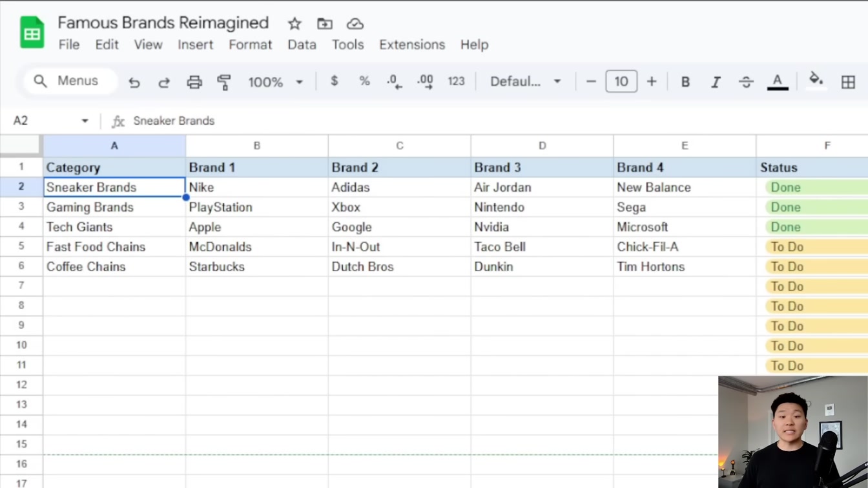This screenshot has height=488, width=868.
Task: Open the Insert menu
Action: [x=196, y=45]
